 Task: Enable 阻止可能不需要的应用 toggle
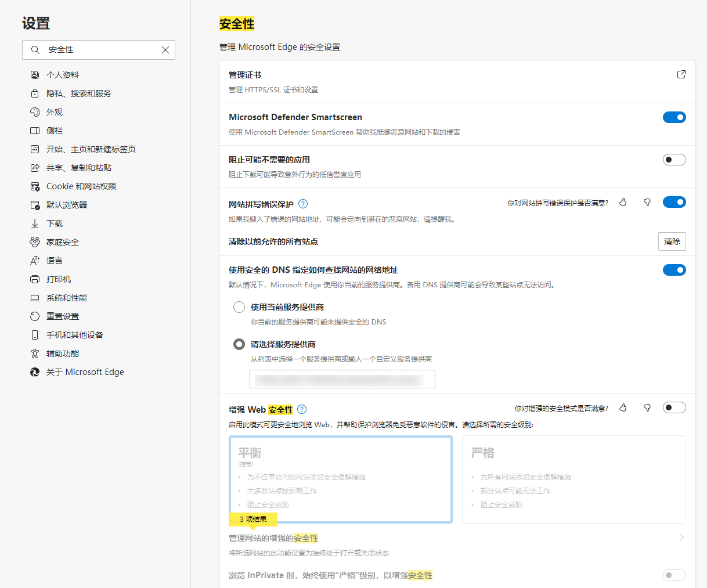point(674,160)
